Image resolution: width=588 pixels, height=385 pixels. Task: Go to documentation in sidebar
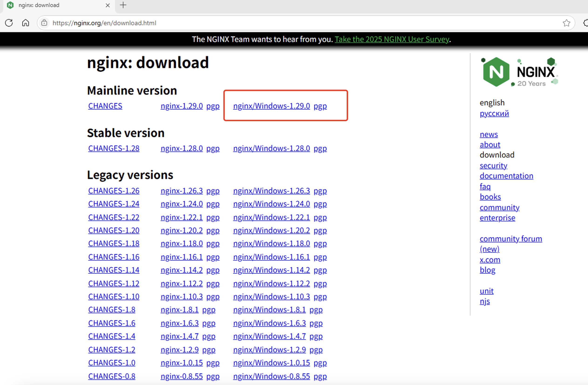(506, 176)
